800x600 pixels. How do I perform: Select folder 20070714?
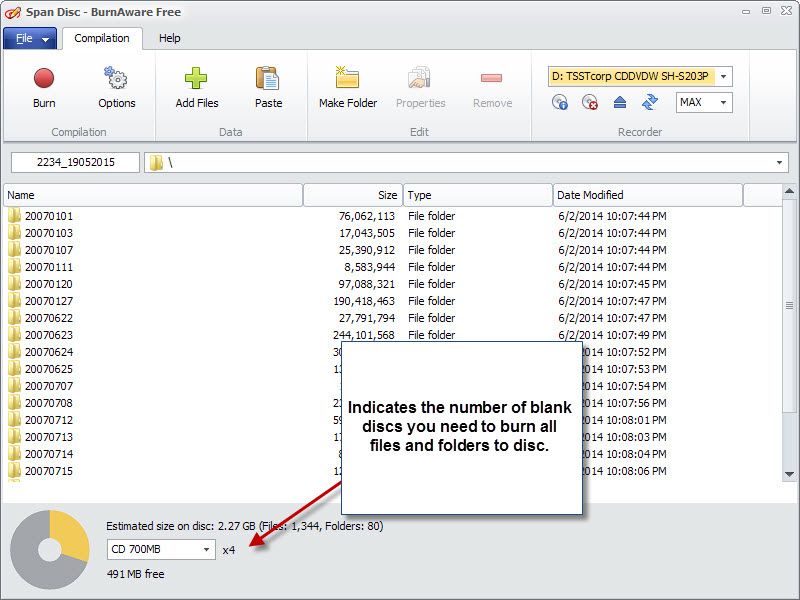pos(49,454)
